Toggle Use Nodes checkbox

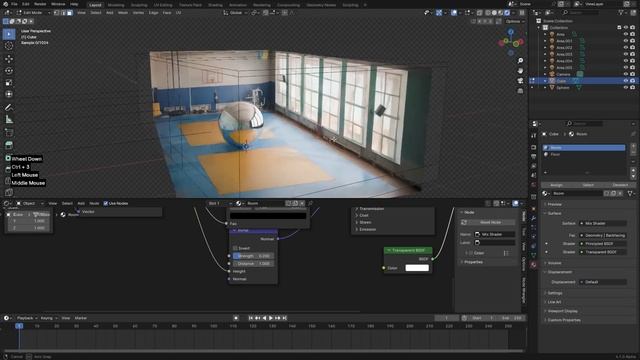pyautogui.click(x=106, y=203)
